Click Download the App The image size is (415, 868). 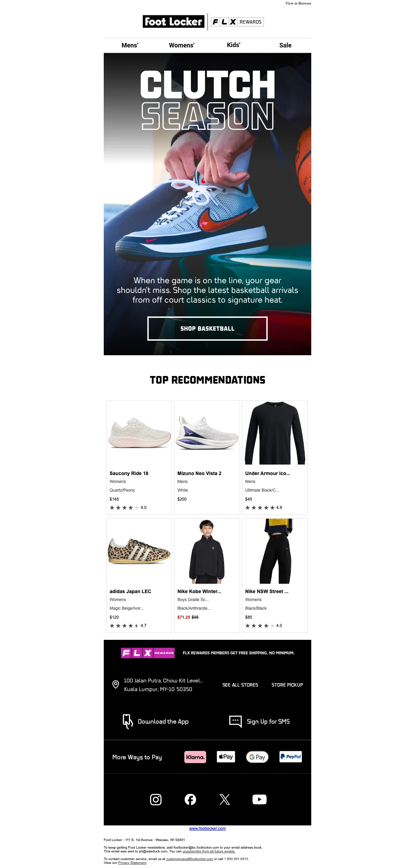156,722
